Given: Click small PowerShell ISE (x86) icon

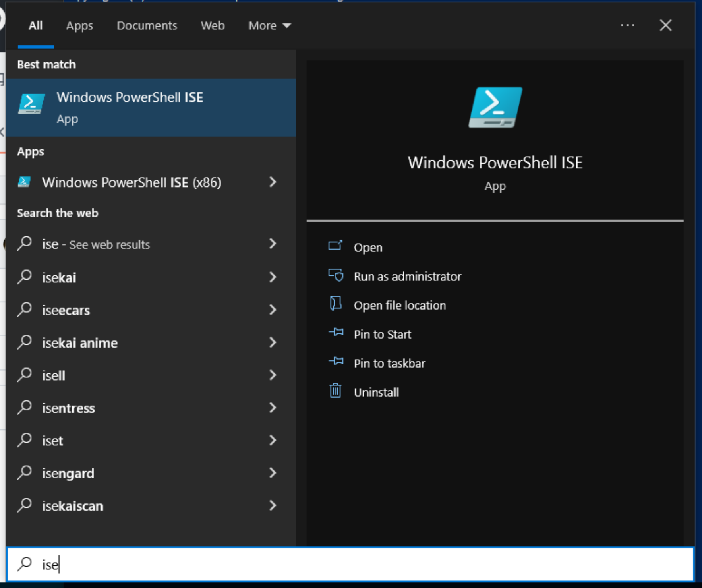Looking at the screenshot, I should click(24, 182).
